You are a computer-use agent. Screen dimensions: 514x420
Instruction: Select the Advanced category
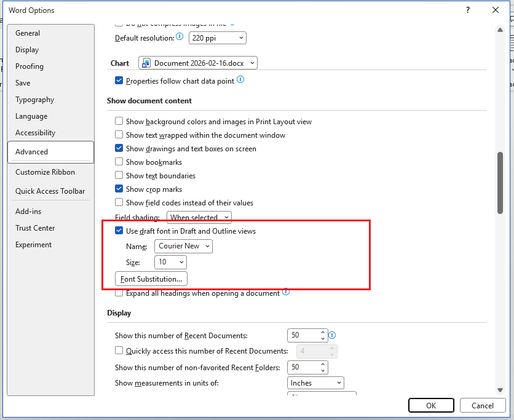coord(50,152)
